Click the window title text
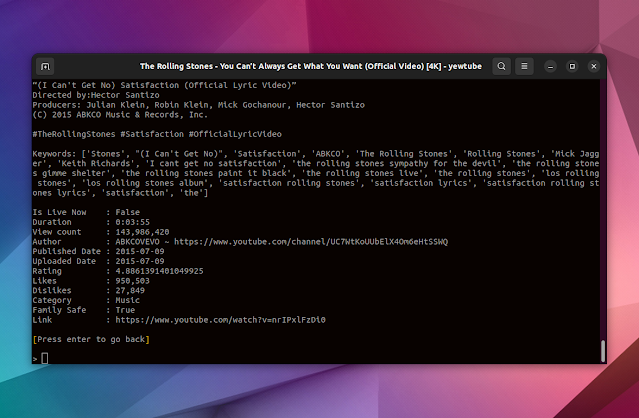Viewport: 639px width, 418px height. pos(311,66)
